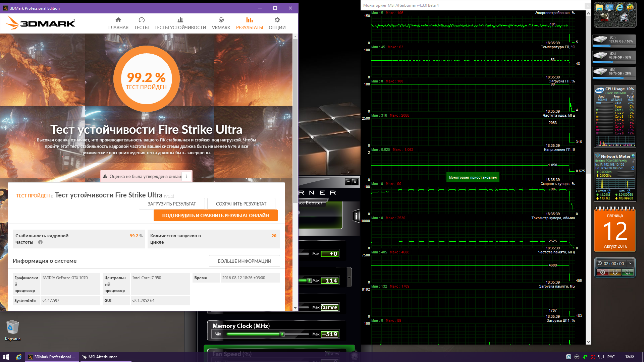Switch to РЕЗУЛЬТАТЫ tab

249,23
